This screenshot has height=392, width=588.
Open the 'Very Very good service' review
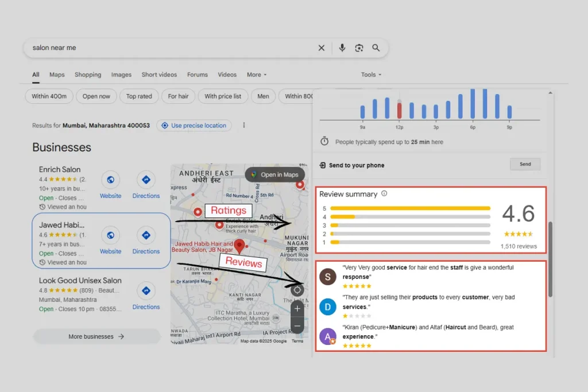pyautogui.click(x=428, y=272)
